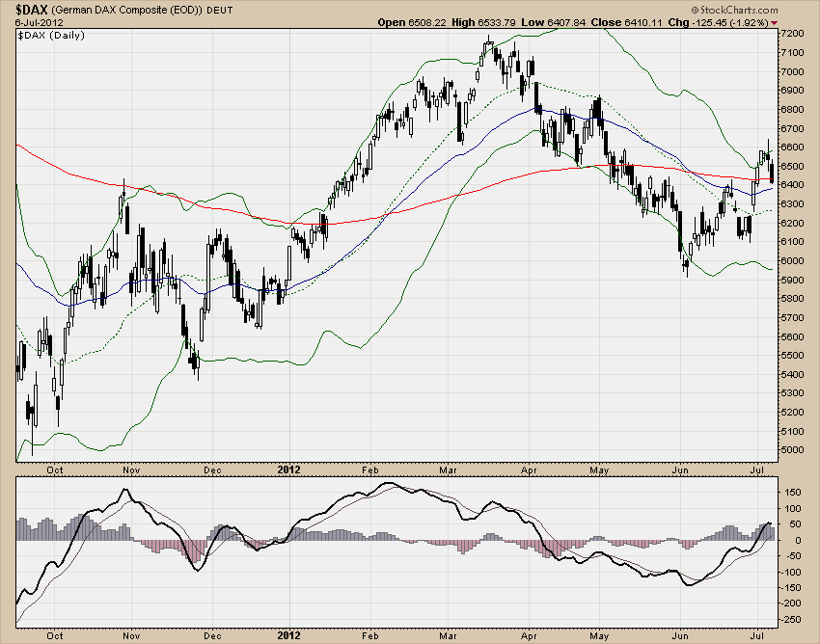The width and height of the screenshot is (820, 644).
Task: Click the 5000 price axis label
Action: (x=792, y=450)
